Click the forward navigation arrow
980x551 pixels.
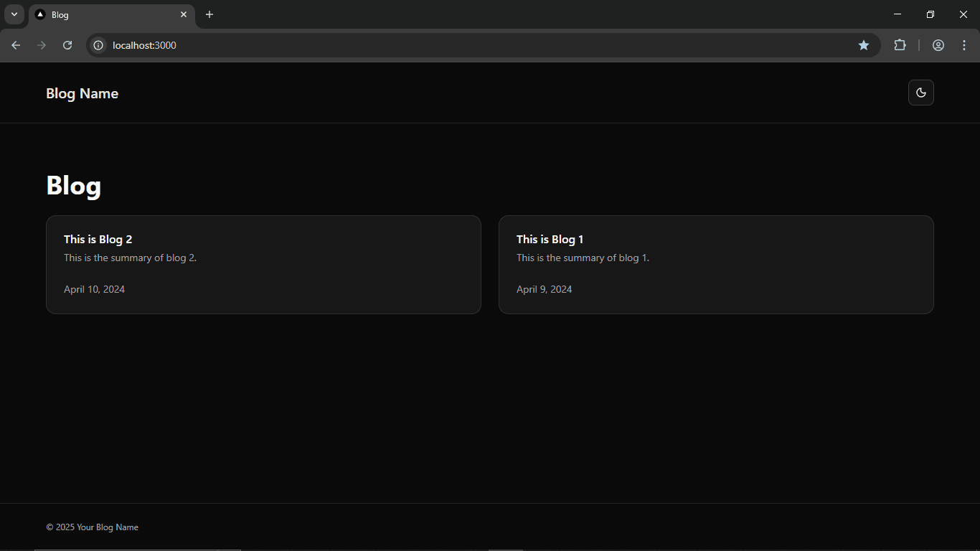click(42, 44)
